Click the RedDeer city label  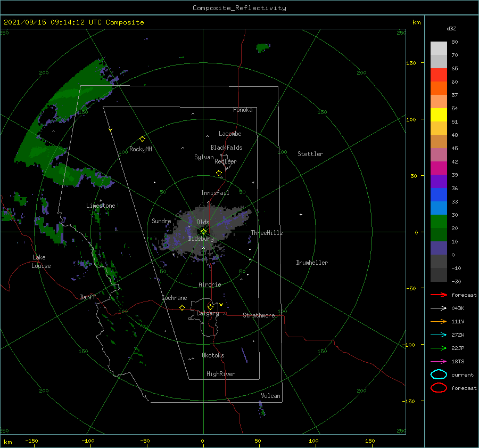[x=226, y=161]
